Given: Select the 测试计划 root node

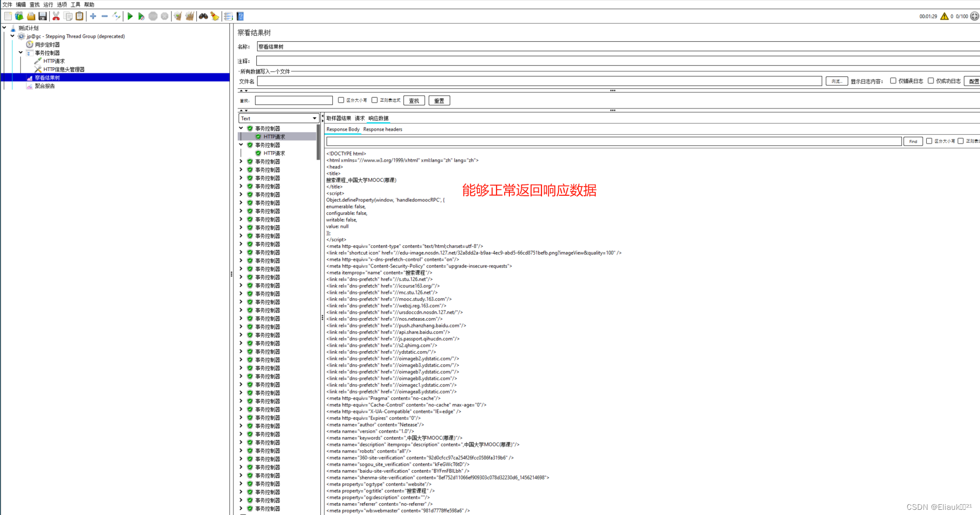Looking at the screenshot, I should pyautogui.click(x=28, y=28).
